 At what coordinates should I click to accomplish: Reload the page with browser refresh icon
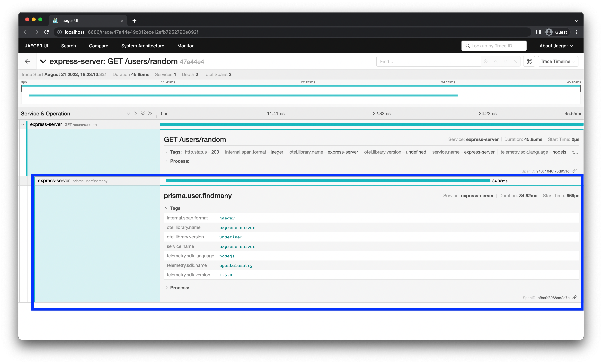pyautogui.click(x=46, y=32)
